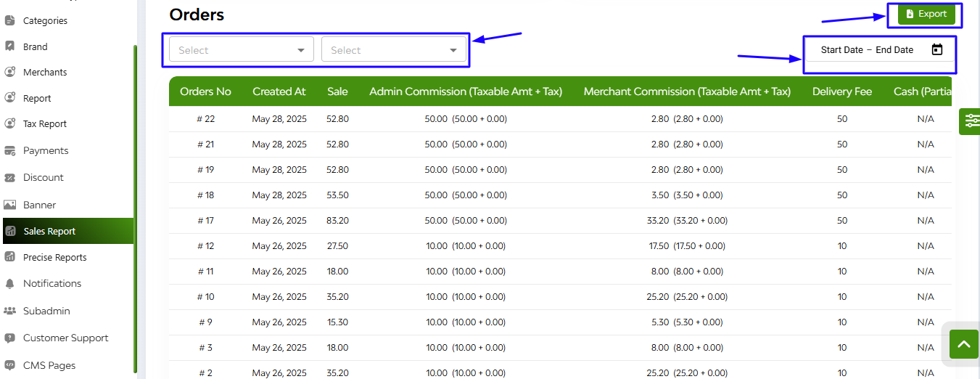Image resolution: width=980 pixels, height=379 pixels.
Task: Open the calendar icon in date range
Action: click(x=937, y=49)
